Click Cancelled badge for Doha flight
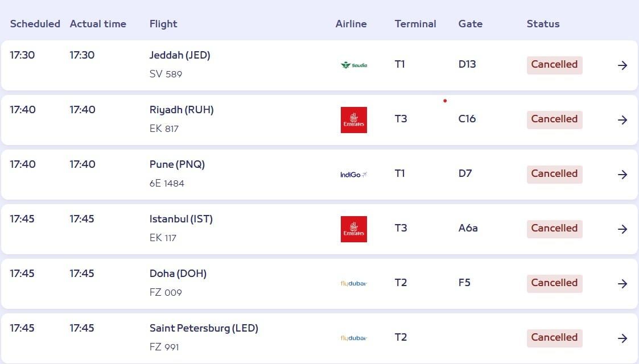 [x=554, y=283]
